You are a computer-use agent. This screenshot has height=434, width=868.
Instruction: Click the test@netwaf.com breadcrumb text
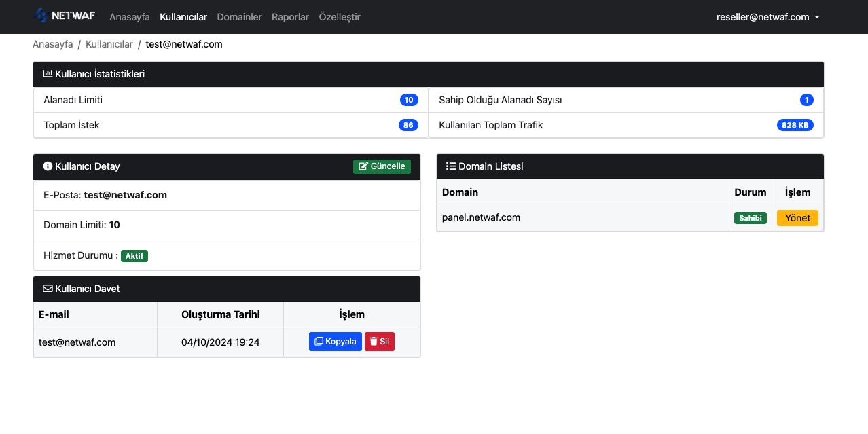tap(184, 44)
